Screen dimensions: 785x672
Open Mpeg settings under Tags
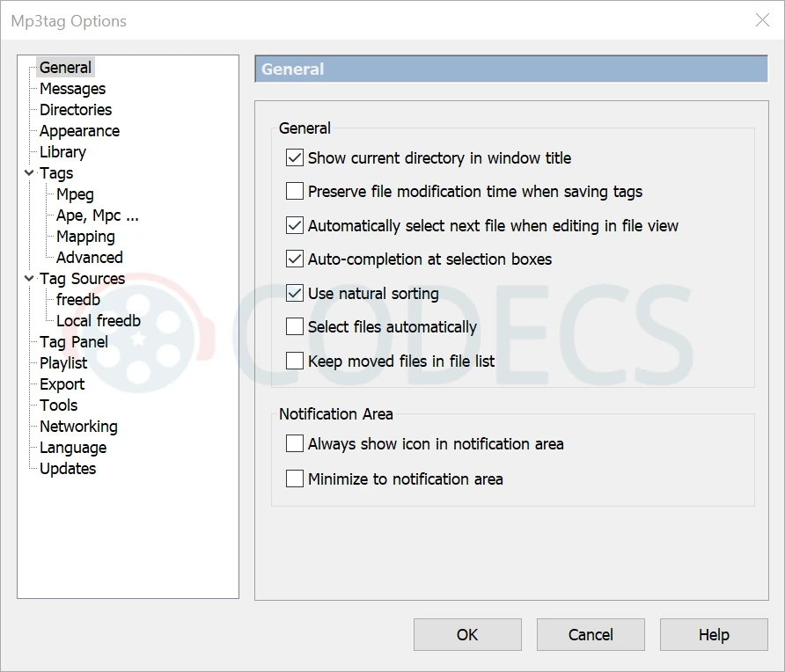(x=75, y=194)
